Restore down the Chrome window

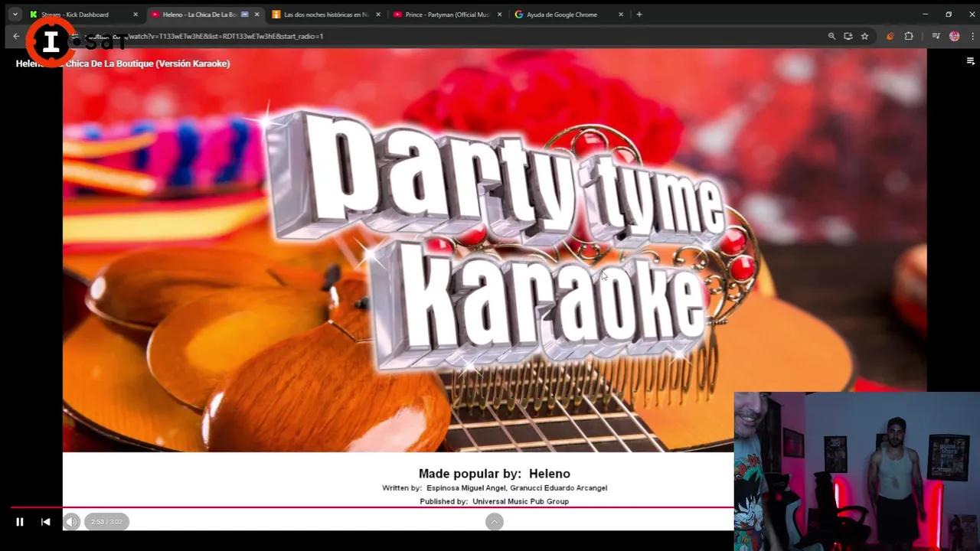(949, 15)
